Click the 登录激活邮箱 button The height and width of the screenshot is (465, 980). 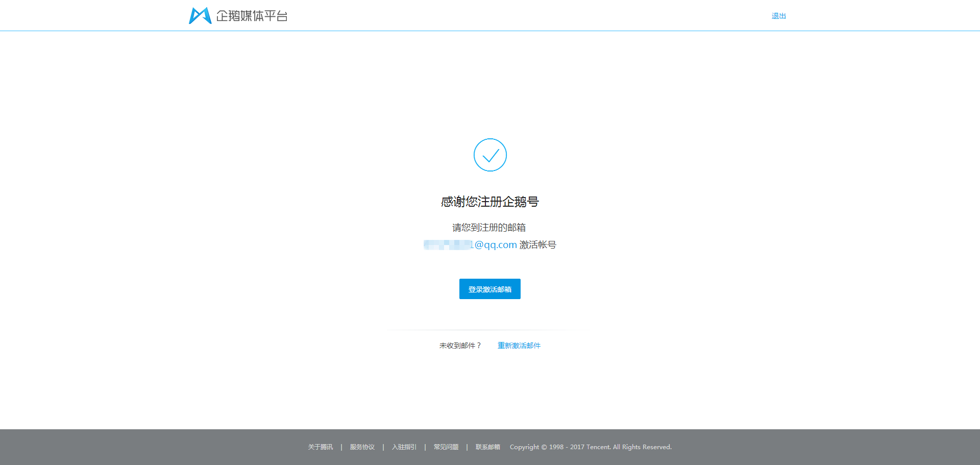click(x=489, y=289)
